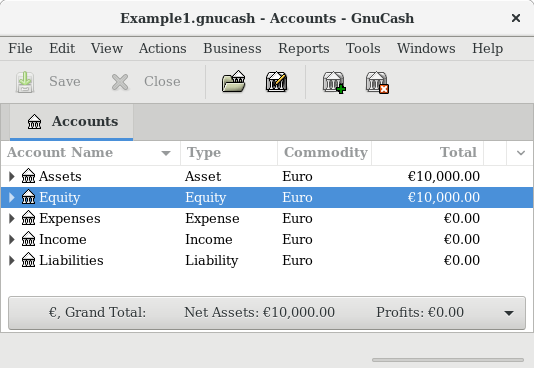Open the Windows menu
Image resolution: width=534 pixels, height=368 pixels.
coord(426,48)
